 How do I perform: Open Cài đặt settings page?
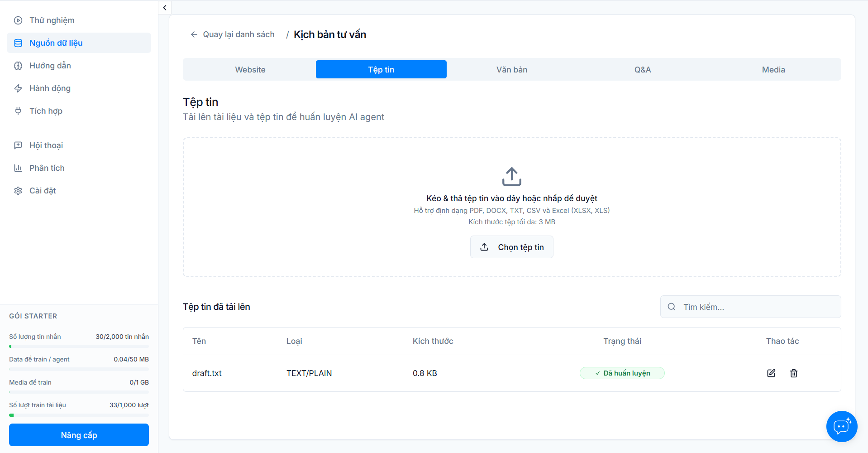79,191
